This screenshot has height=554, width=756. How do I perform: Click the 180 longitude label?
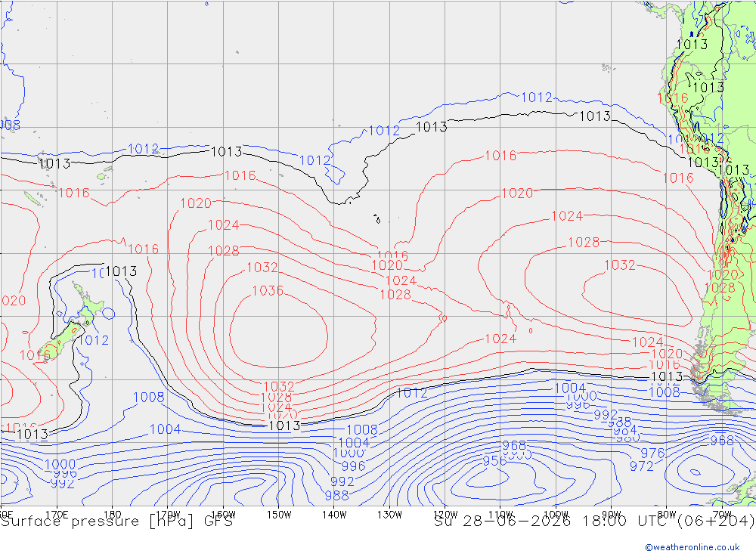click(113, 515)
